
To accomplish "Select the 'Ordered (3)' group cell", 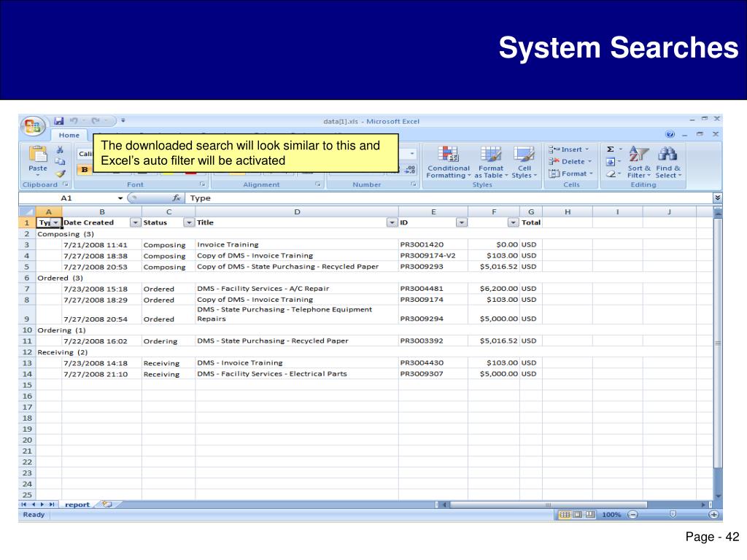I will tap(60, 278).
